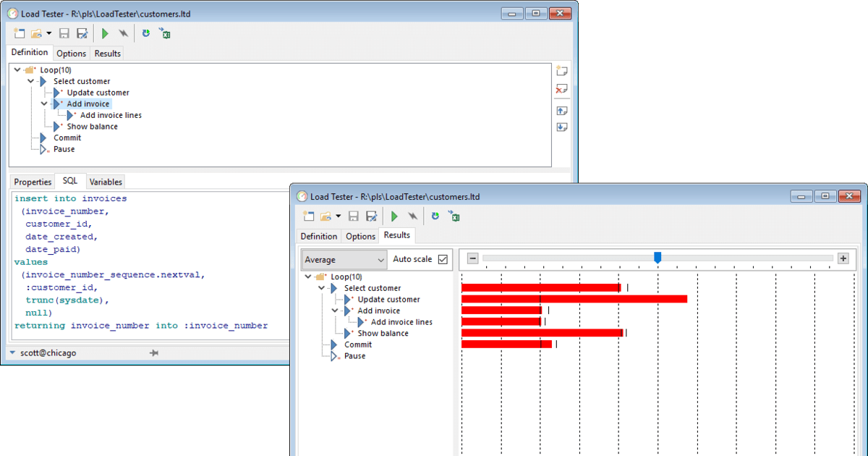Screen dimensions: 868x456
Task: Abort the test with the lightning icon
Action: 412,216
